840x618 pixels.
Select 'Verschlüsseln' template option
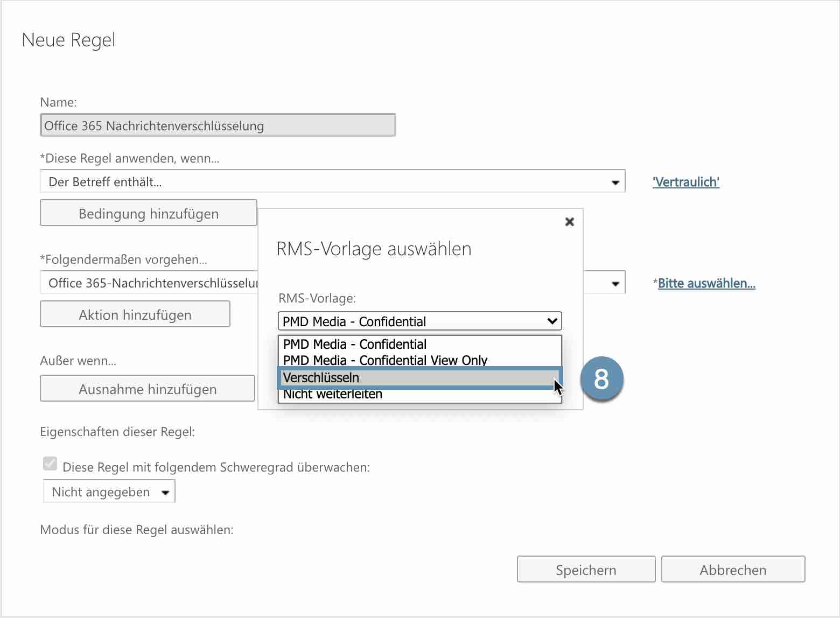[x=420, y=378]
